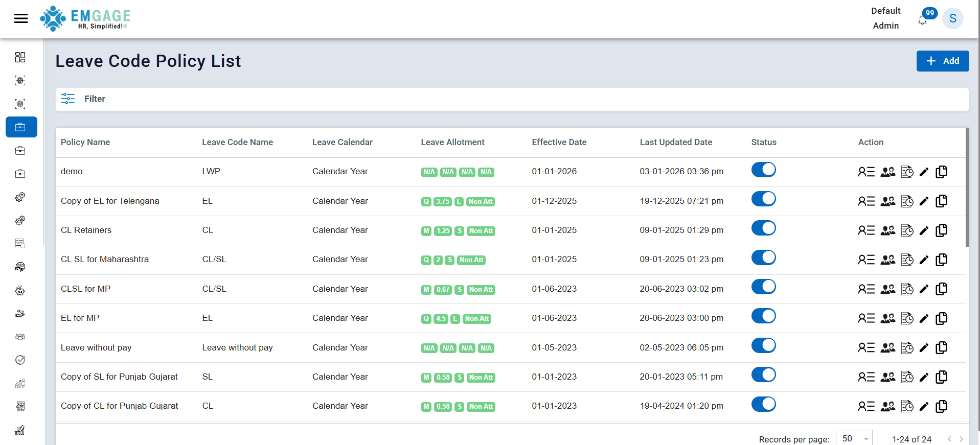Click the Add button
Viewport: 980px width, 445px height.
tap(942, 61)
